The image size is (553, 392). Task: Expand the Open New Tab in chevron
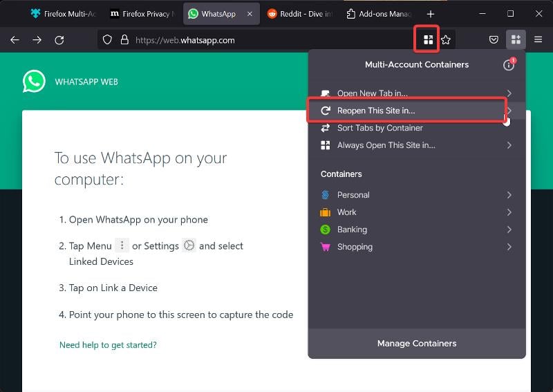tap(509, 93)
